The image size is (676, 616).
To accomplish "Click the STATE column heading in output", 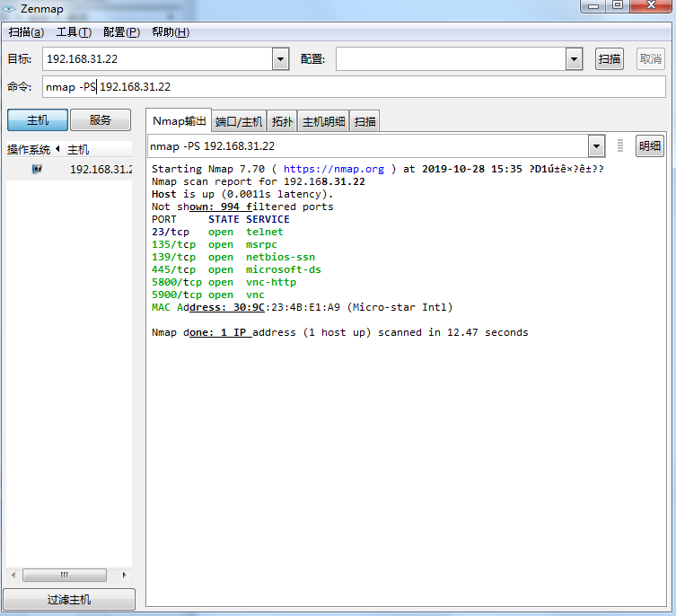I will (224, 219).
